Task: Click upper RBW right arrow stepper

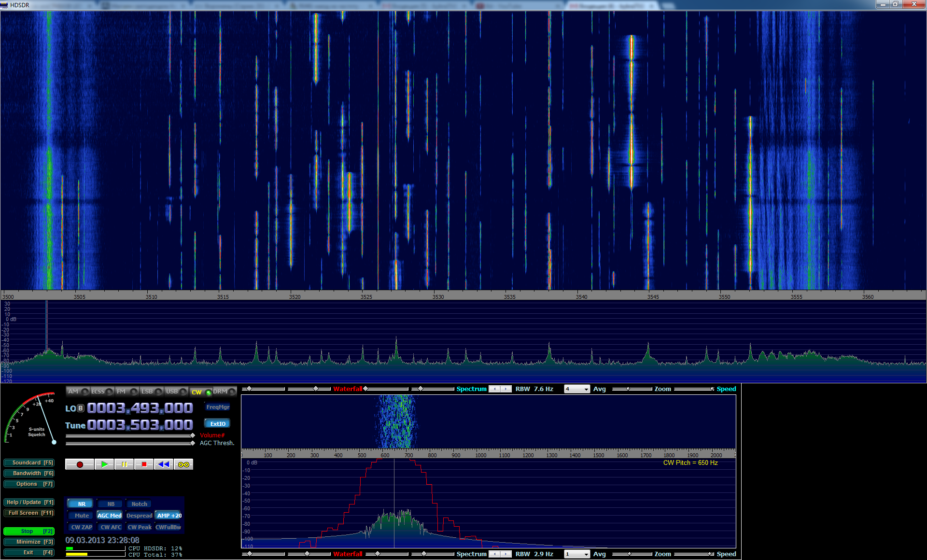Action: (x=506, y=389)
